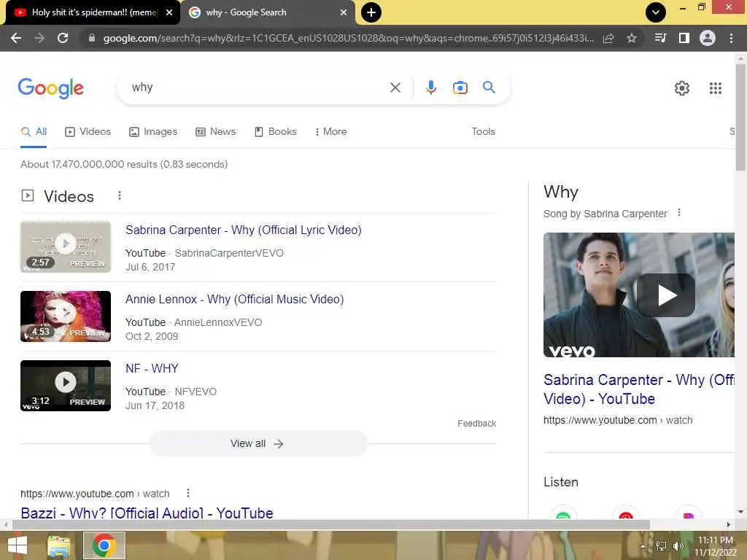The height and width of the screenshot is (560, 747).
Task: Open Chrome three-dot menu
Action: point(731,38)
